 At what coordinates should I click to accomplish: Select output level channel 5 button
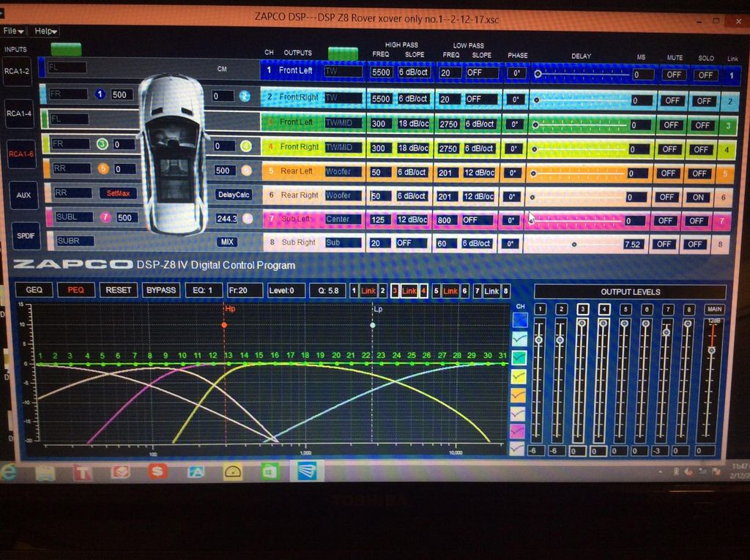[x=625, y=309]
